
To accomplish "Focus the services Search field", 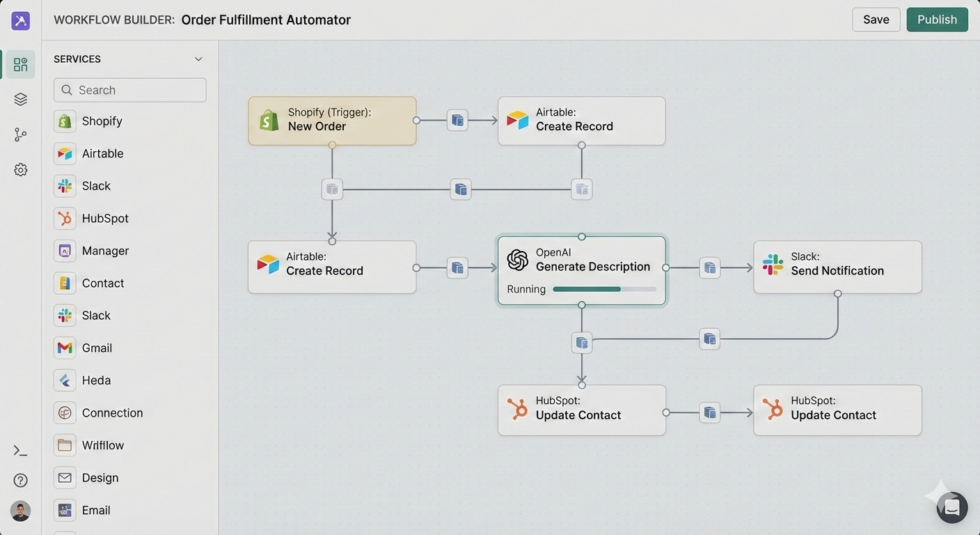I will tap(130, 90).
